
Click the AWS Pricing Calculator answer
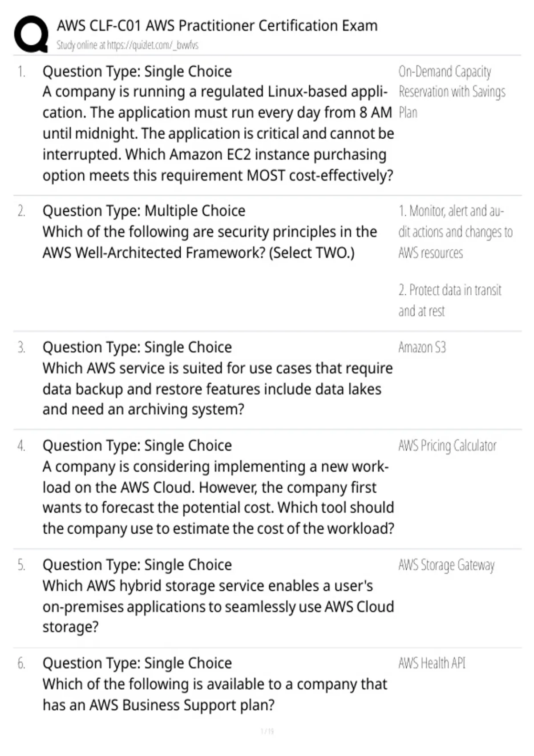pos(447,446)
